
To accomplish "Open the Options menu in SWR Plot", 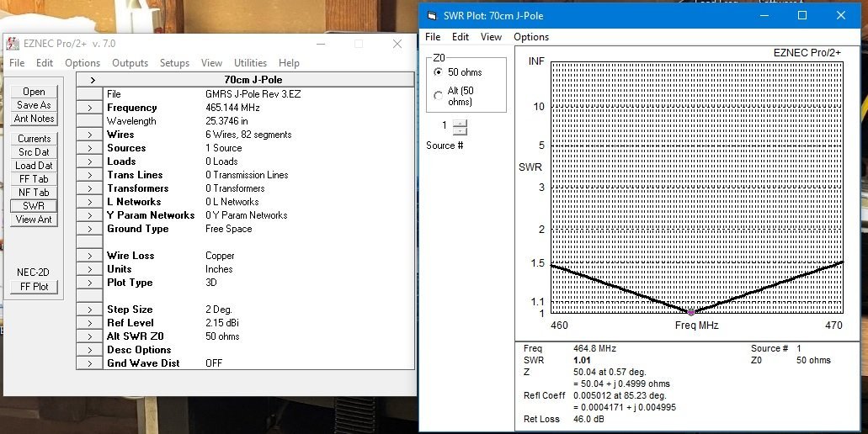I will (531, 37).
